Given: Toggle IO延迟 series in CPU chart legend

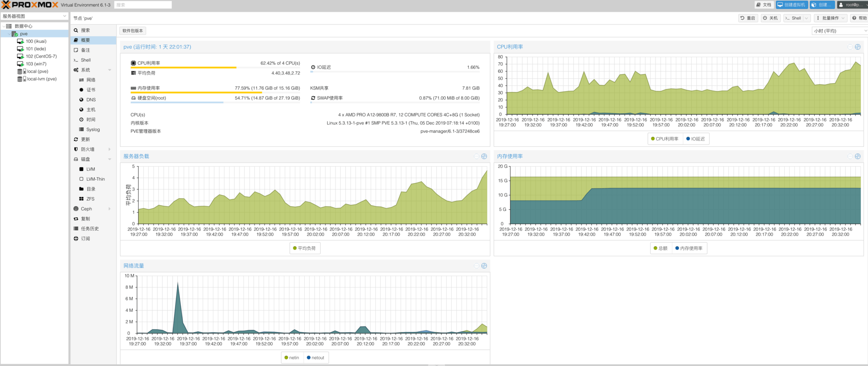Looking at the screenshot, I should (x=695, y=139).
